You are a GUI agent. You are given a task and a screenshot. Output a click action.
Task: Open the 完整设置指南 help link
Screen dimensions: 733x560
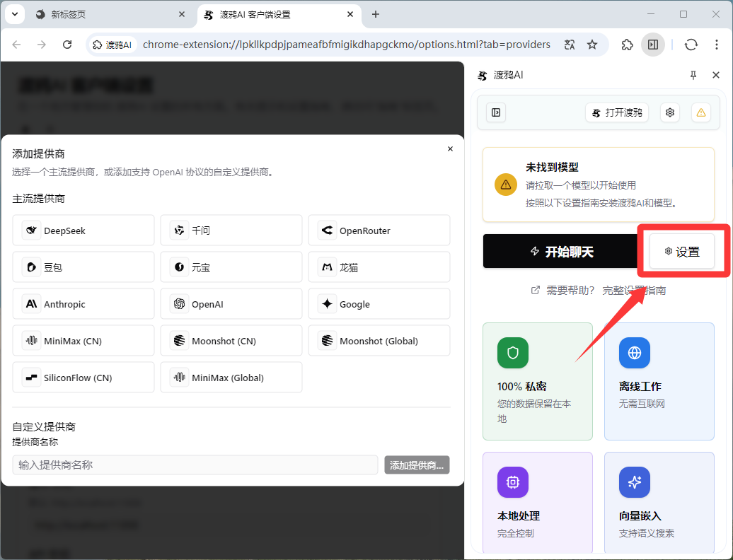click(634, 291)
